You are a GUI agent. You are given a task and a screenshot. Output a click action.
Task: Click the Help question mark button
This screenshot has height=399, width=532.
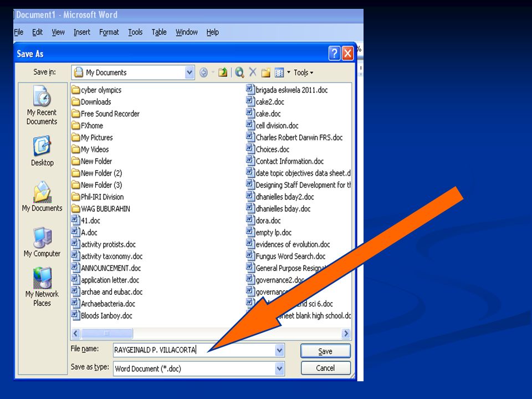coord(334,53)
